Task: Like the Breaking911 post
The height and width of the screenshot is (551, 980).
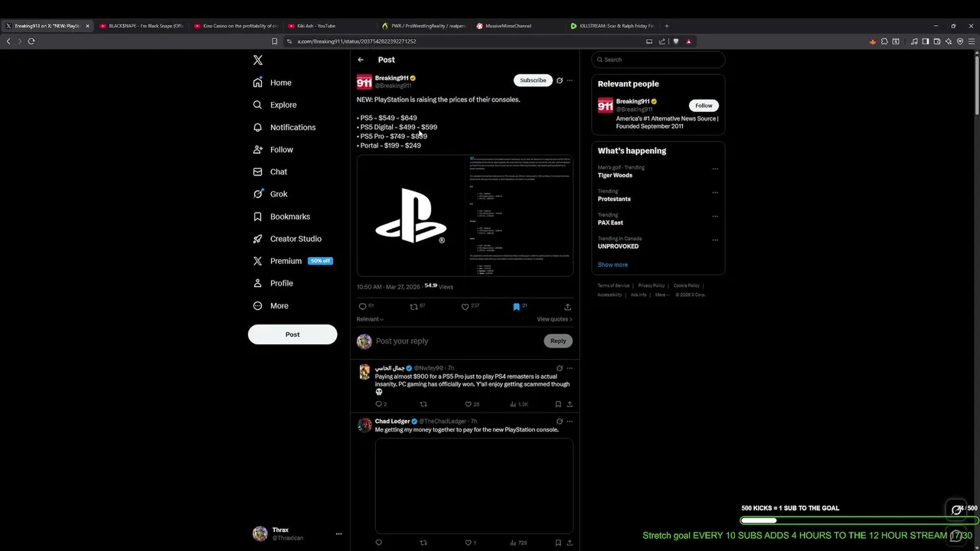Action: [x=465, y=307]
